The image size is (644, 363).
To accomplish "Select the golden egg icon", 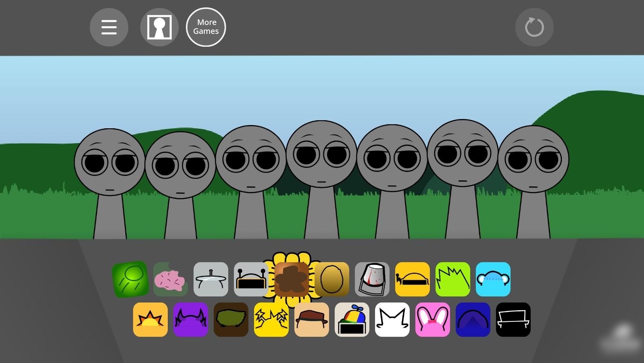I will [332, 279].
